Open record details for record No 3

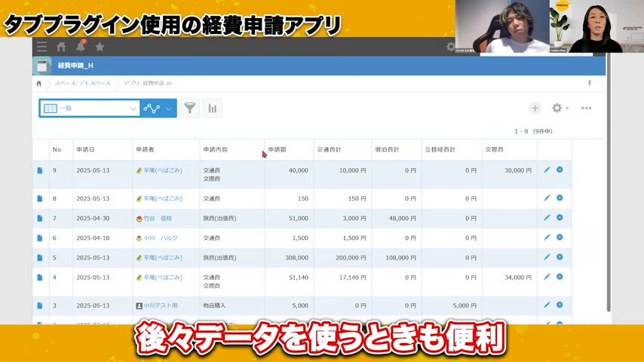click(40, 305)
